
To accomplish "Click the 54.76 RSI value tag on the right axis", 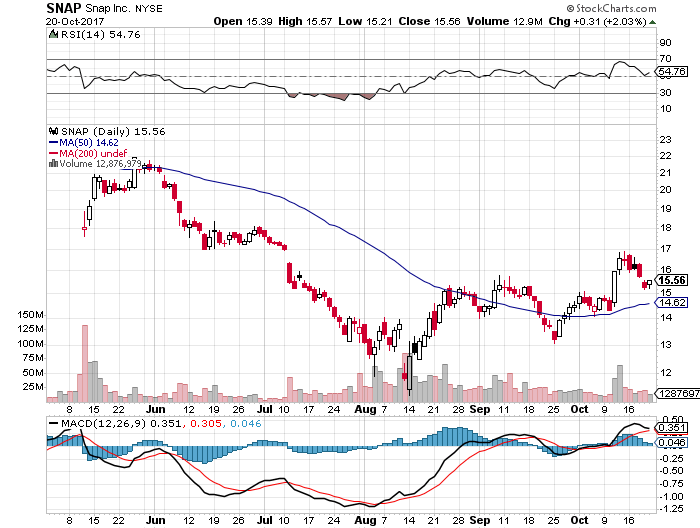I will click(668, 72).
